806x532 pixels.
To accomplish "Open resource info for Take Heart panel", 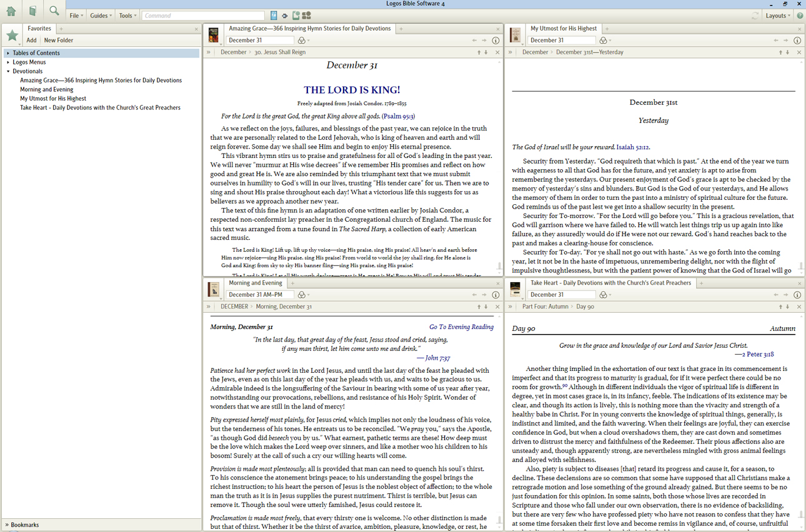I will coord(797,295).
